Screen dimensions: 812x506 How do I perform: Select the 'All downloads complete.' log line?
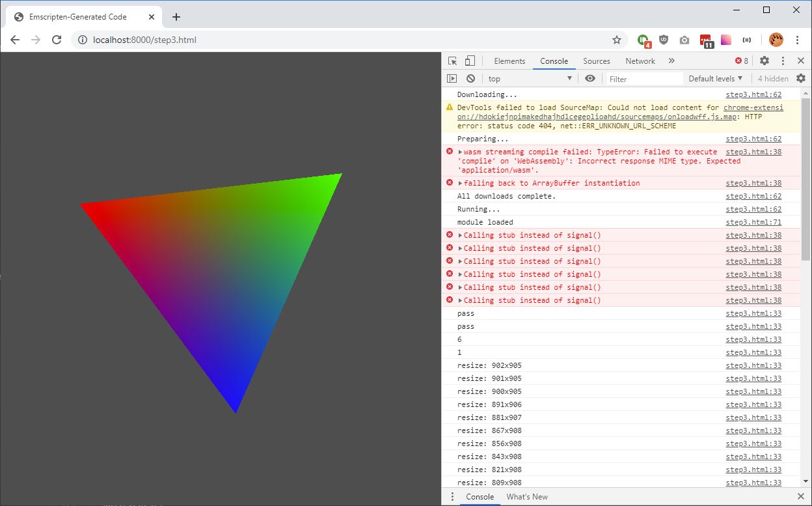click(621, 196)
